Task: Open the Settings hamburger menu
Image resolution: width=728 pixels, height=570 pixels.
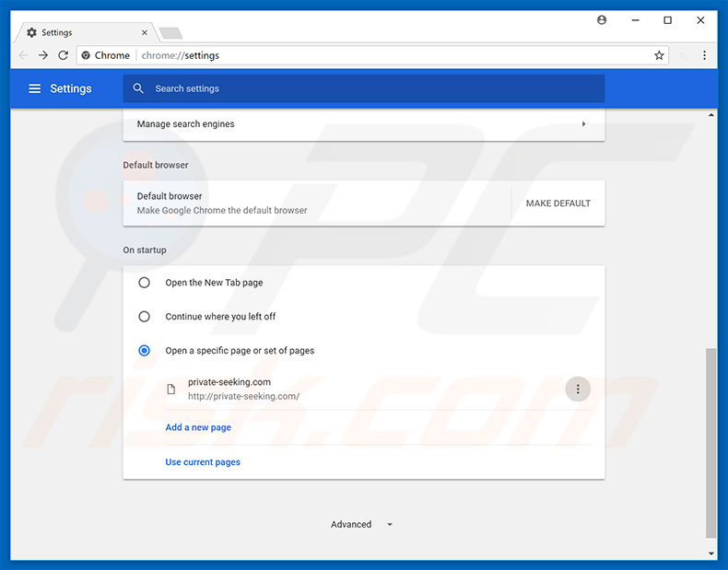Action: (x=34, y=88)
